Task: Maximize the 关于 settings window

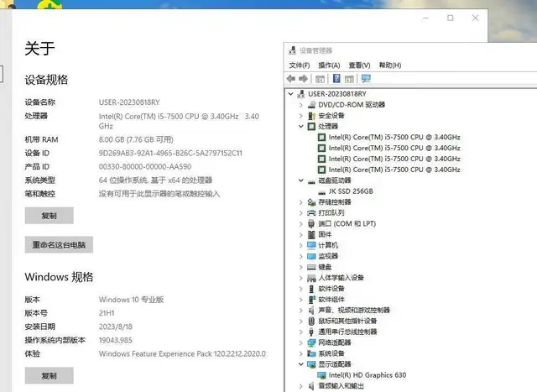Action: (451, 18)
